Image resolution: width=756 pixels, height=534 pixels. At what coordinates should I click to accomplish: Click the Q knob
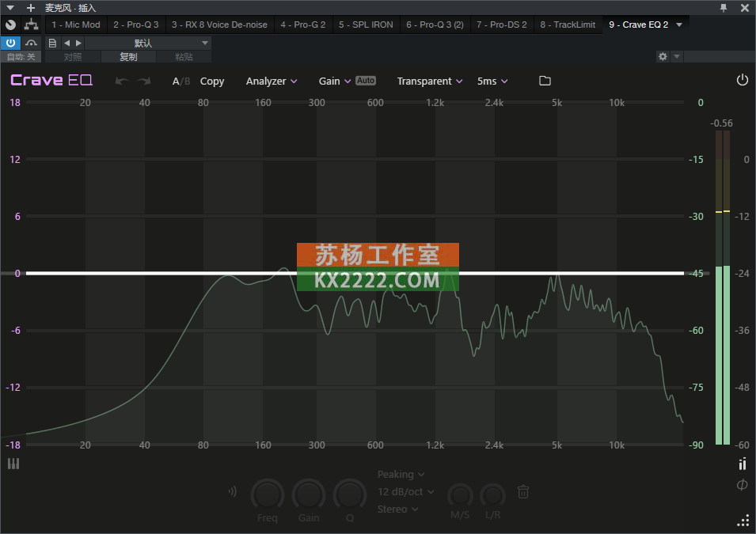[x=350, y=495]
